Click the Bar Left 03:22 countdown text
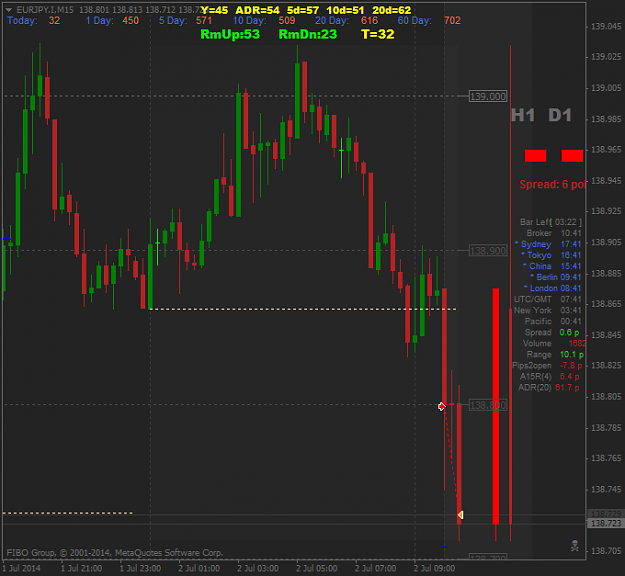 551,222
